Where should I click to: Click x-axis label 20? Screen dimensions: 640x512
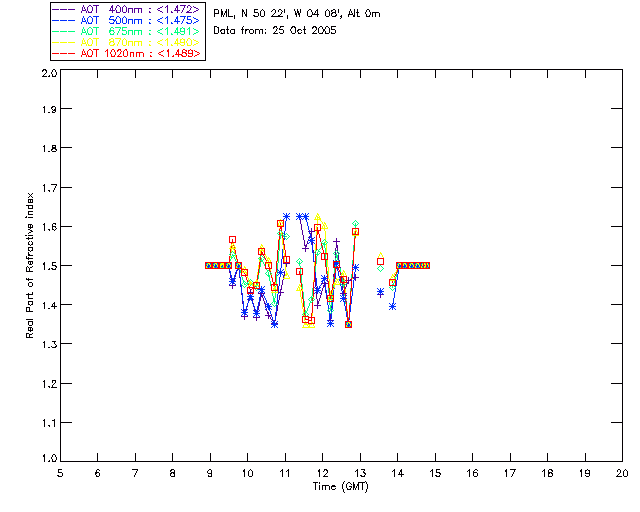(x=622, y=473)
